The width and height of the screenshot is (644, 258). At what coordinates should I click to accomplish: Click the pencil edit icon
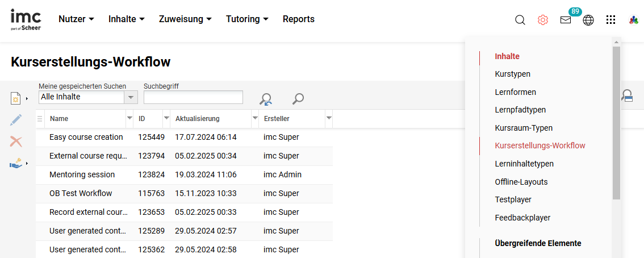pos(16,120)
